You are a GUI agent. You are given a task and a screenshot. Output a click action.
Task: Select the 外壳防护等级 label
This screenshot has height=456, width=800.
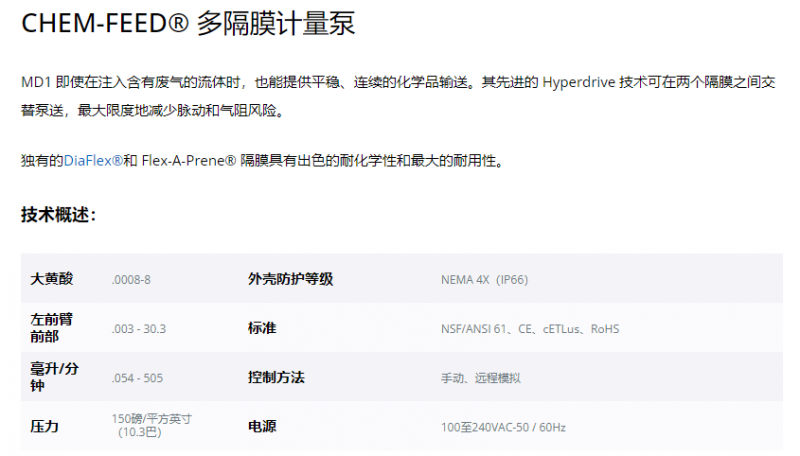290,279
